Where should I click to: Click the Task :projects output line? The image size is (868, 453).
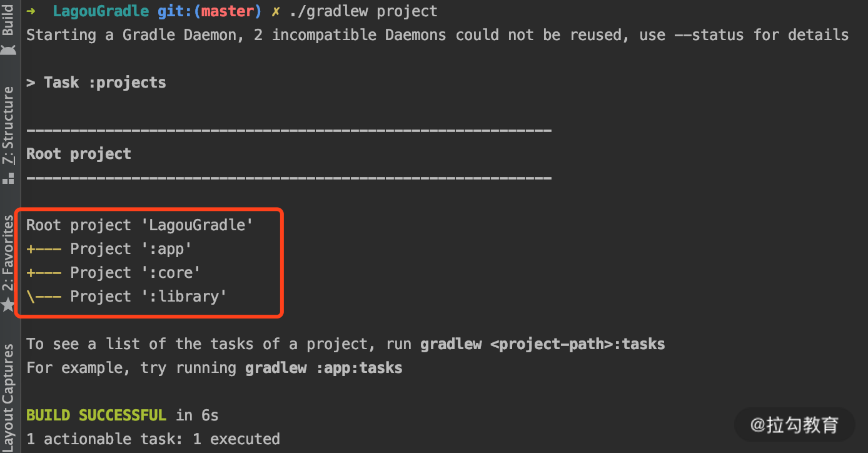(x=96, y=83)
